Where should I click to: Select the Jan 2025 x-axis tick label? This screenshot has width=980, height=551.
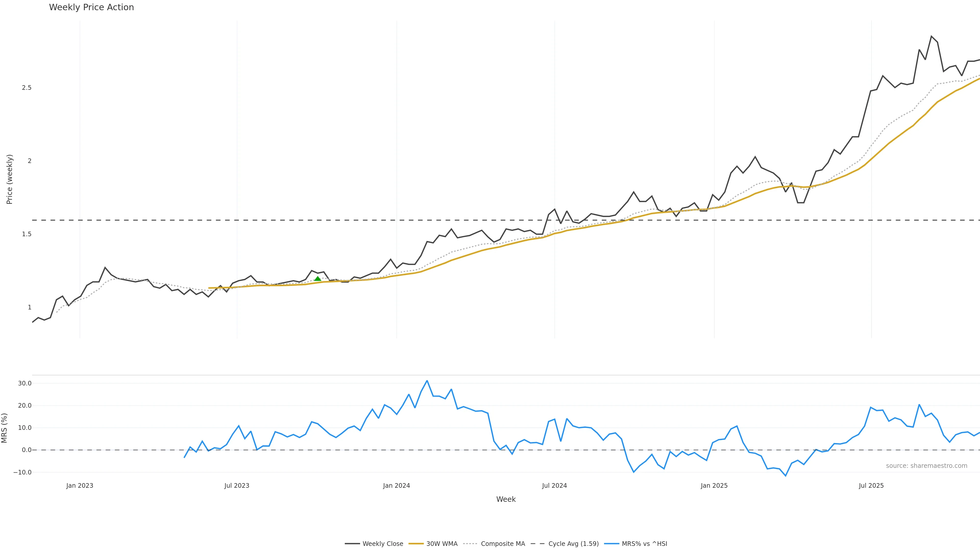(x=714, y=486)
